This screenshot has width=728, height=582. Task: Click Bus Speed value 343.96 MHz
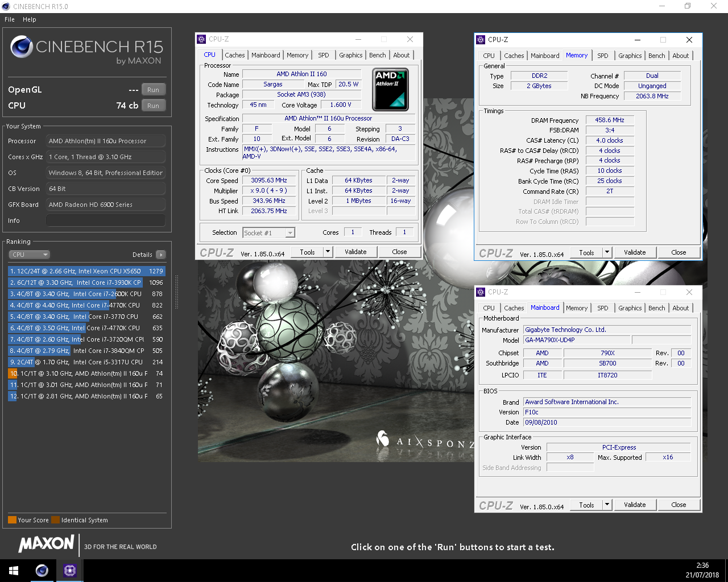click(x=269, y=201)
